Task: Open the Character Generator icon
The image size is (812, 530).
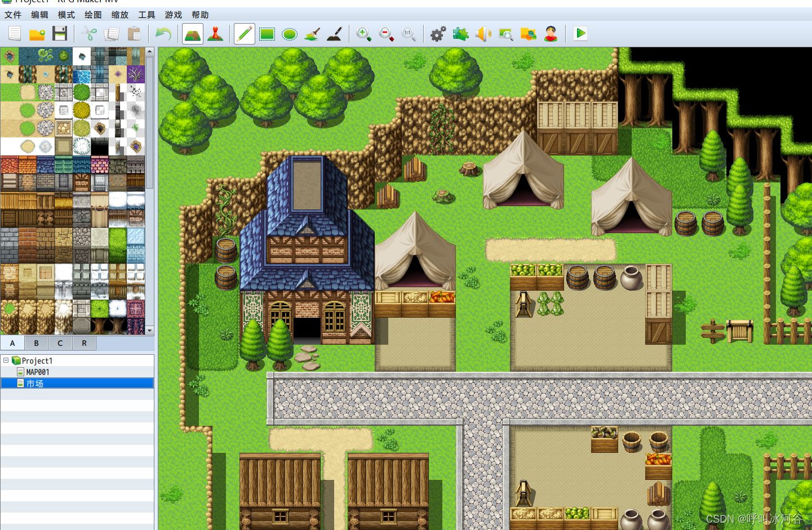Action: pyautogui.click(x=551, y=34)
